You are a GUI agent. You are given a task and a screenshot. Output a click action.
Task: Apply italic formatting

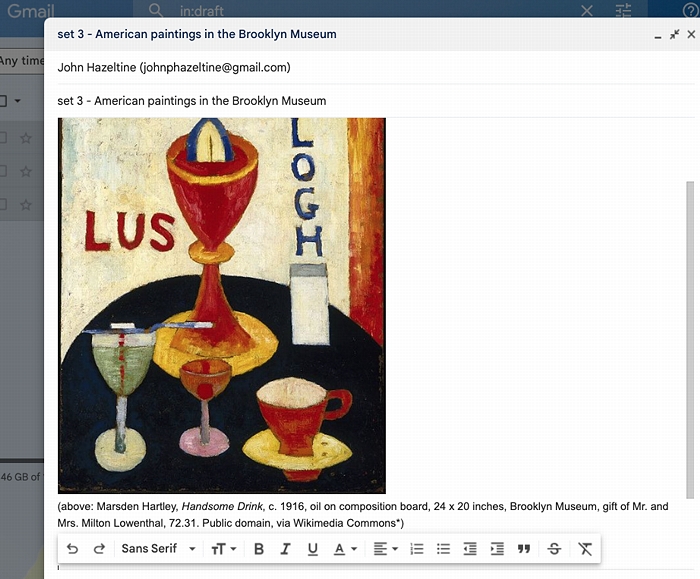point(285,549)
